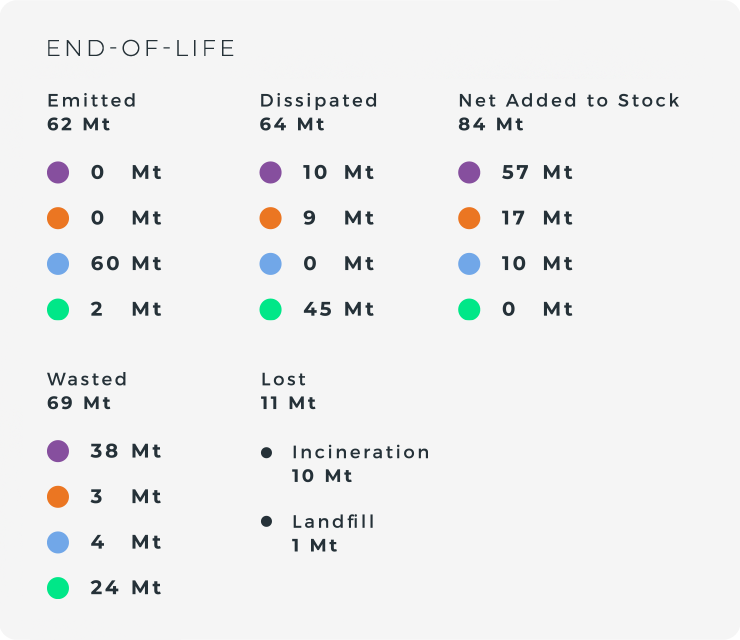Click the 69 Mt total under Wasted

[79, 403]
